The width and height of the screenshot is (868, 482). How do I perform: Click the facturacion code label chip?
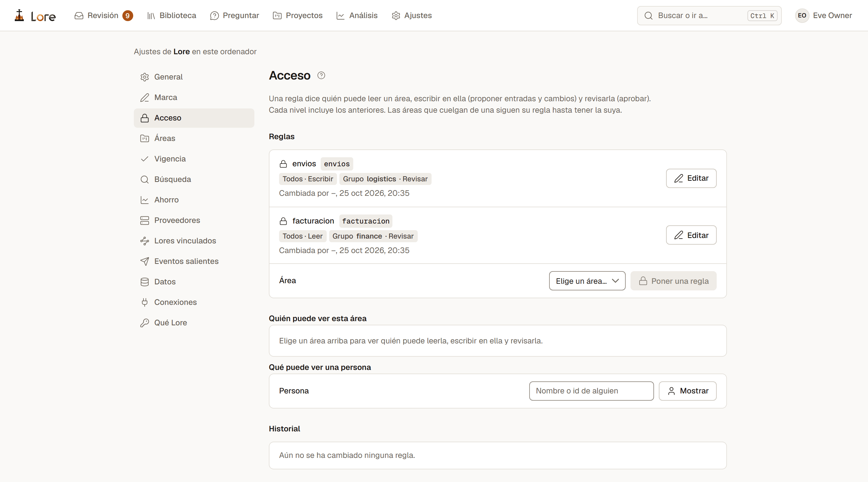tap(366, 221)
